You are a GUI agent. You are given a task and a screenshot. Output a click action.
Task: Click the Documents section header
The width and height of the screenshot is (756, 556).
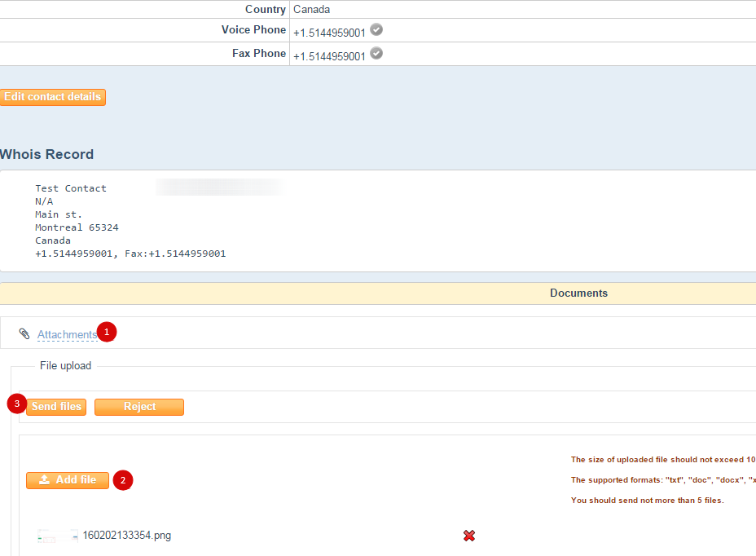(x=578, y=293)
